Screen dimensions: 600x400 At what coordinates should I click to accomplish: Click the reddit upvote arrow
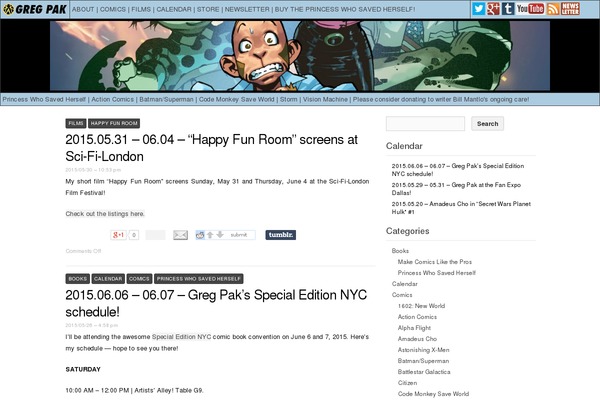click(210, 235)
